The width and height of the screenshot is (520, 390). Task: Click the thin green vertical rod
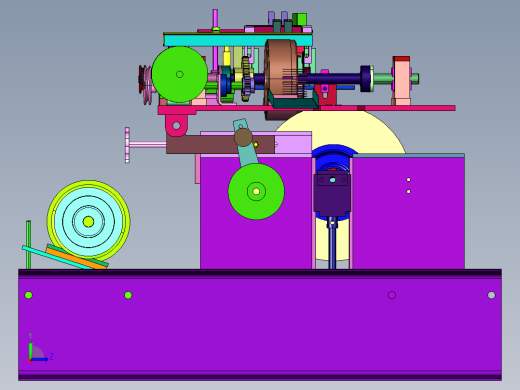coord(28,245)
